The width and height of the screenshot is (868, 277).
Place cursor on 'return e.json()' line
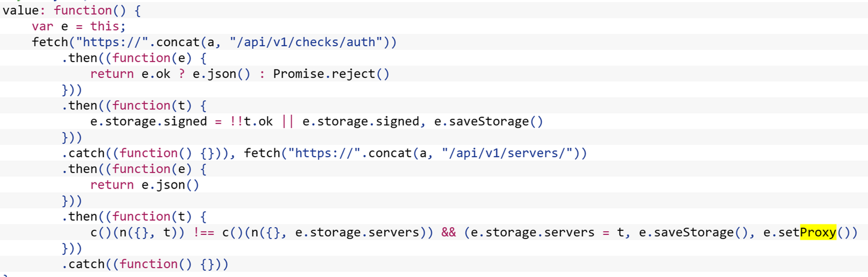145,184
